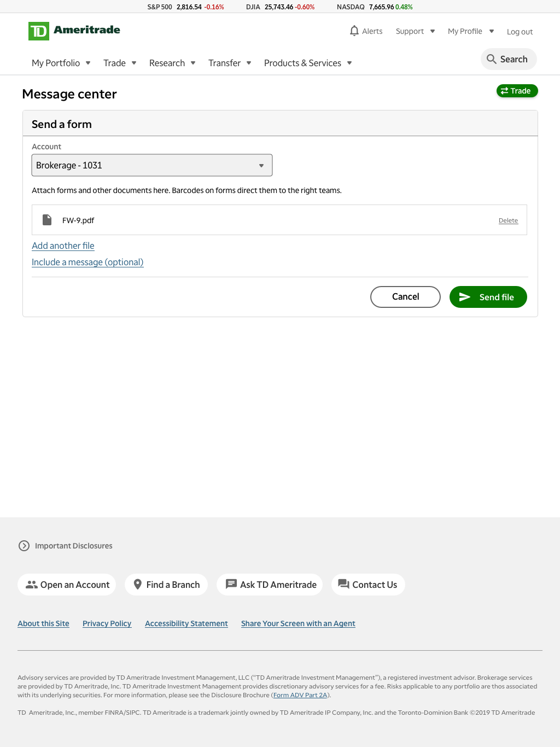Click the Add another file link
560x747 pixels.
[x=63, y=246]
